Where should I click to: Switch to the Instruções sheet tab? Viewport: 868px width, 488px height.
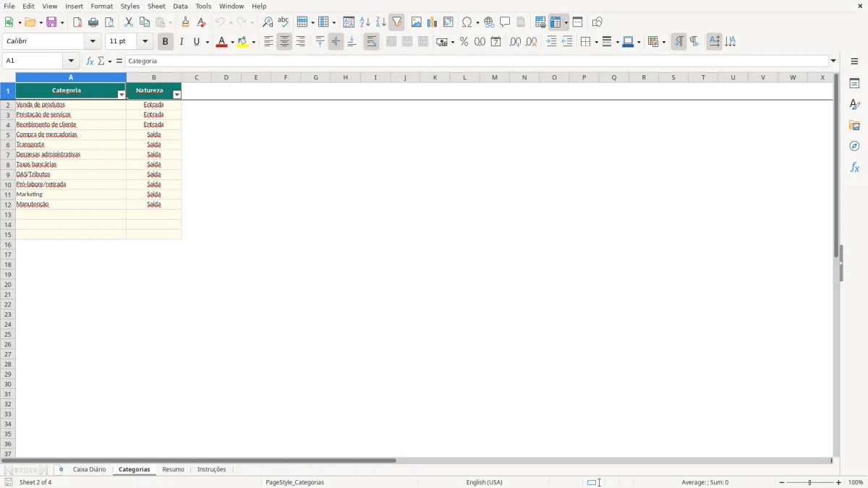click(x=212, y=470)
